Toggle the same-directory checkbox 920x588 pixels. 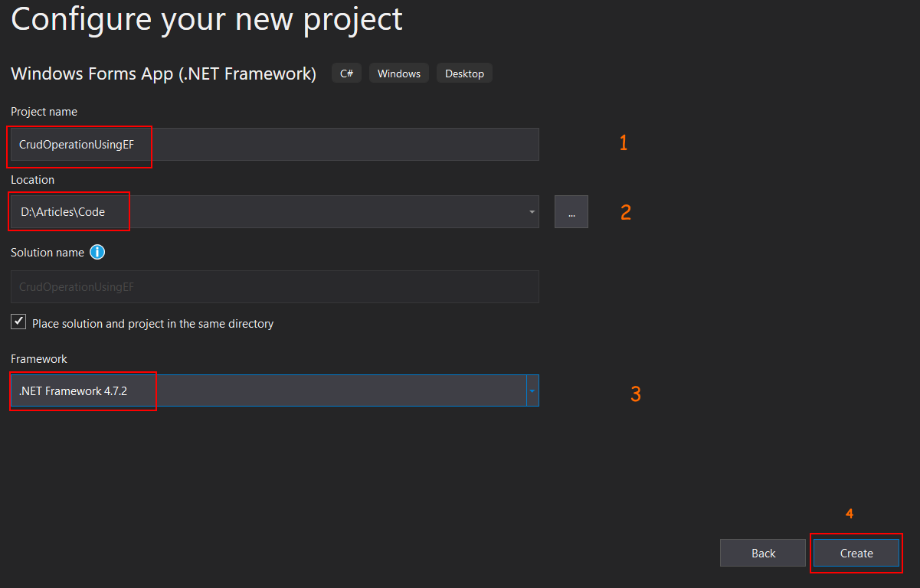point(18,322)
